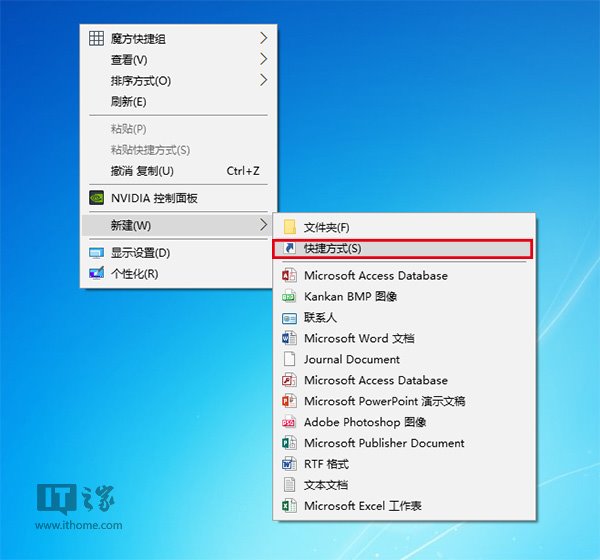Click the yellow folder icon for 文件夹(F)
This screenshot has height=560, width=600.
click(x=290, y=227)
